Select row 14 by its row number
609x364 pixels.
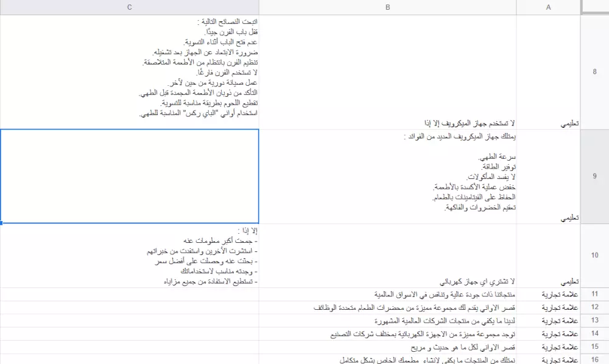pos(594,334)
